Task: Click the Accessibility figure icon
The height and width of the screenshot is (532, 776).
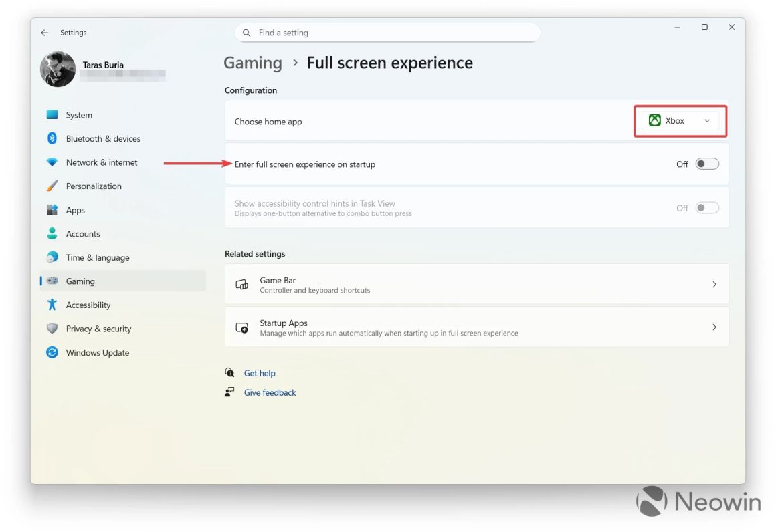Action: tap(52, 305)
